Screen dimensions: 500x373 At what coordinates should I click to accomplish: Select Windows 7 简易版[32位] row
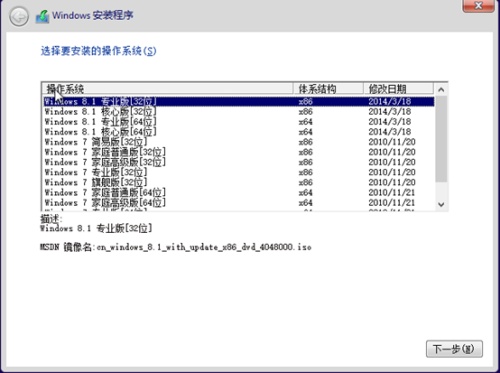(239, 142)
